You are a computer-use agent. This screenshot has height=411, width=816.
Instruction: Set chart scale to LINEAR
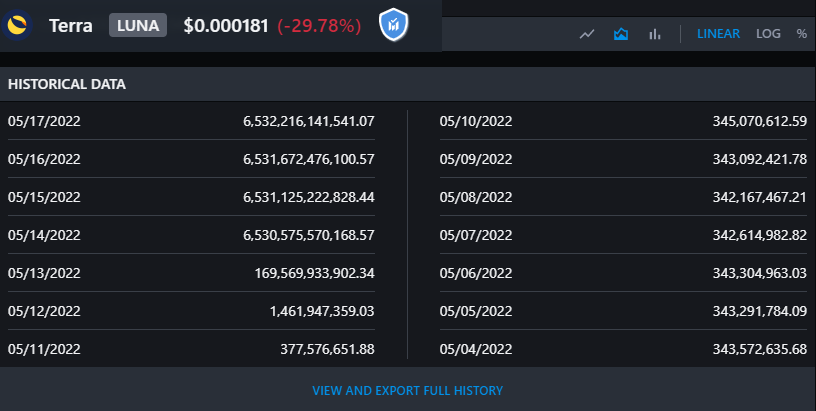click(718, 34)
